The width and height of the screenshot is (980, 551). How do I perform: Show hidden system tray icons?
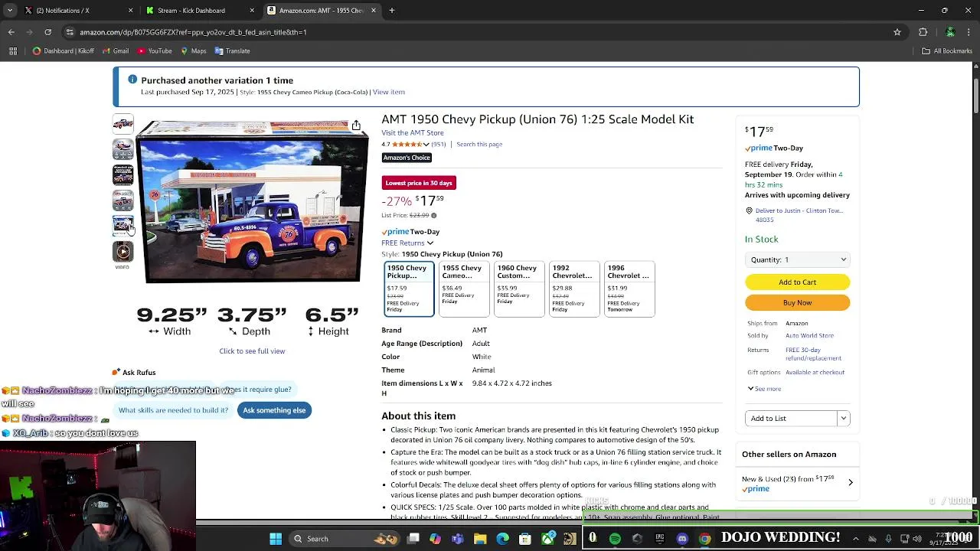pos(856,539)
